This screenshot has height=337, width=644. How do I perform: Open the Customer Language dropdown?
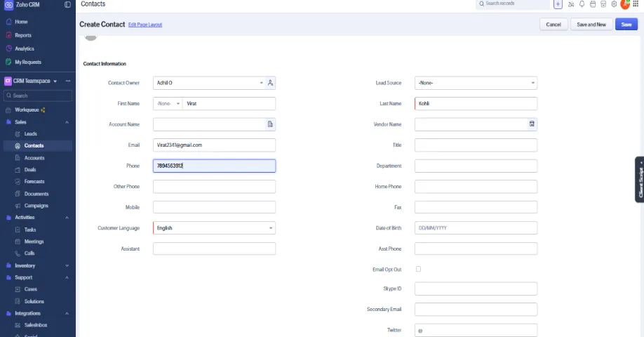214,228
